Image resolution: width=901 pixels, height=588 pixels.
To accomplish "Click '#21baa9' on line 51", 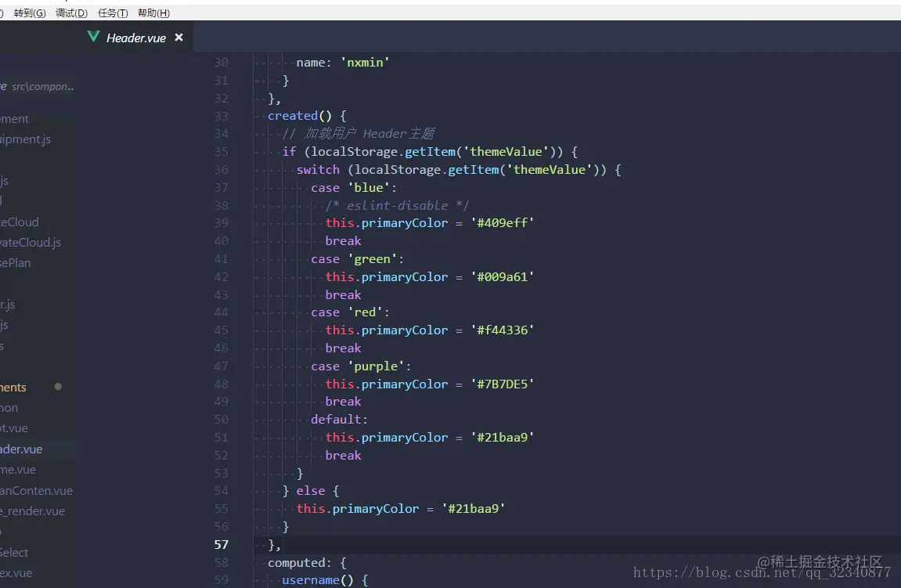I will (503, 438).
